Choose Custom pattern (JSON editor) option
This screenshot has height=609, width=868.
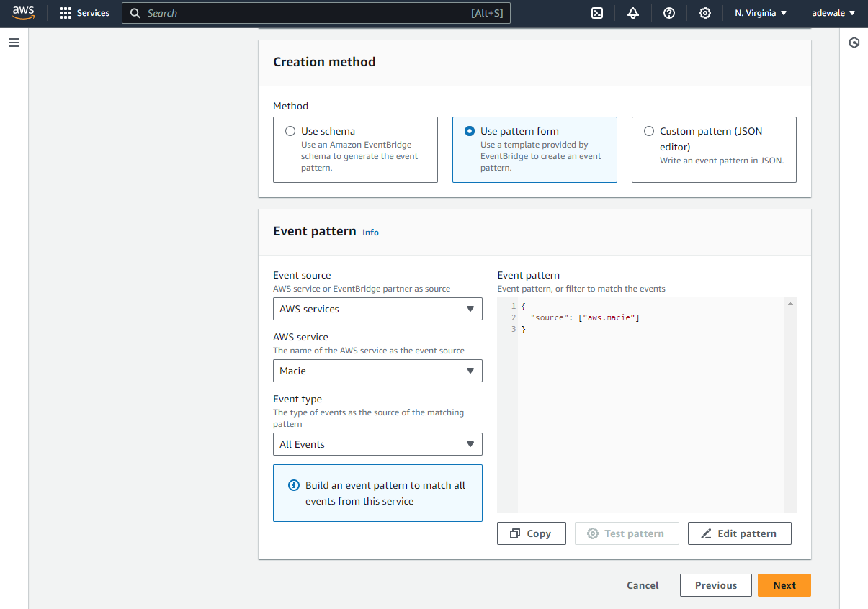point(649,131)
